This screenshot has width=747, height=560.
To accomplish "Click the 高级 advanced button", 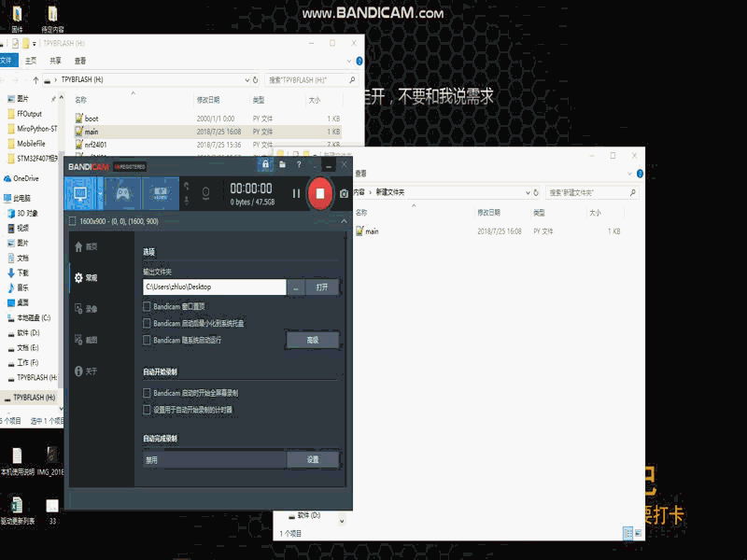I will tap(313, 340).
